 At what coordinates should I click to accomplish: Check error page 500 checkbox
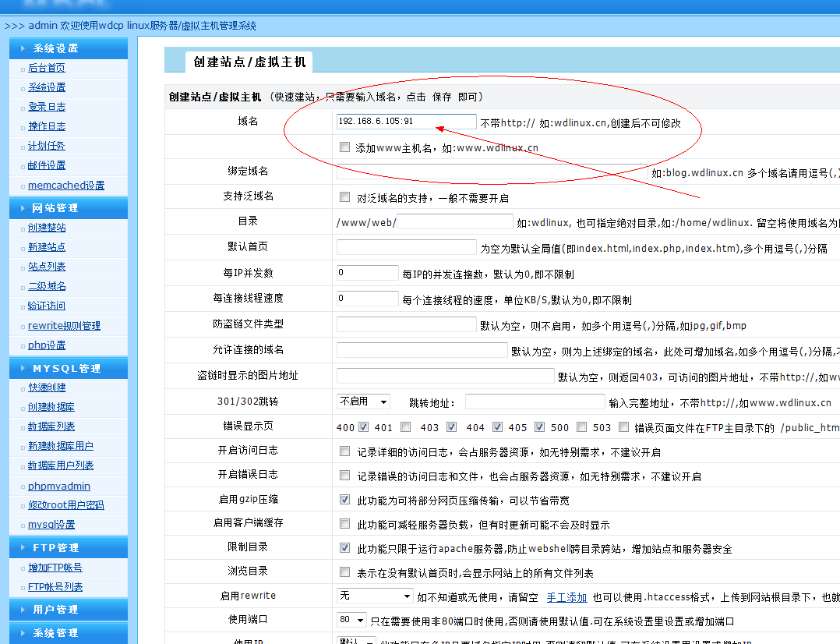(x=581, y=426)
